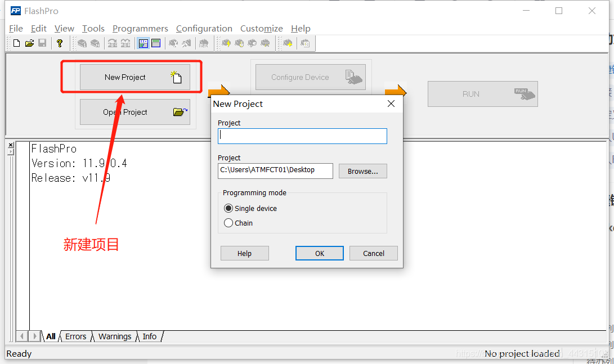Click the Save floppy disk toolbar icon
The width and height of the screenshot is (614, 364).
[42, 43]
